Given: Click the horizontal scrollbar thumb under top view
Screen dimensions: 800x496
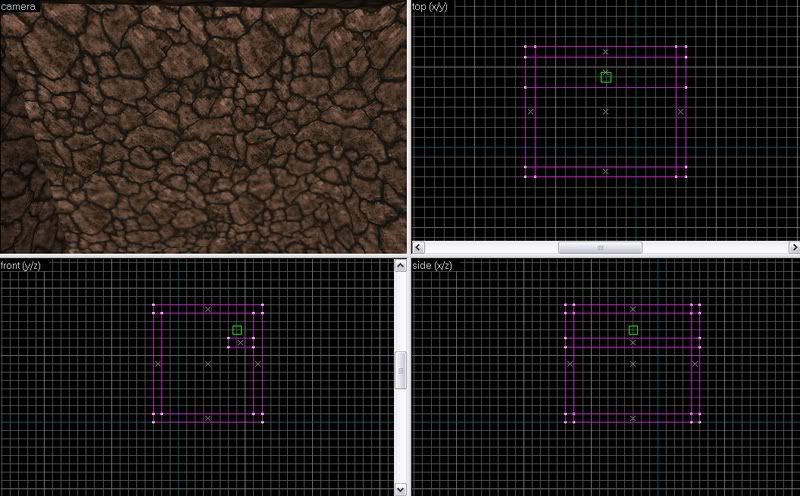Looking at the screenshot, I should point(600,248).
